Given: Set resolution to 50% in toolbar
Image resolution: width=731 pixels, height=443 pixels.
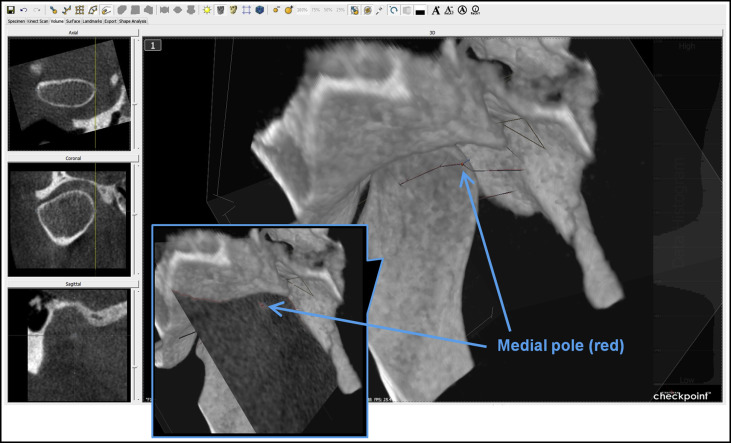Looking at the screenshot, I should coord(328,10).
